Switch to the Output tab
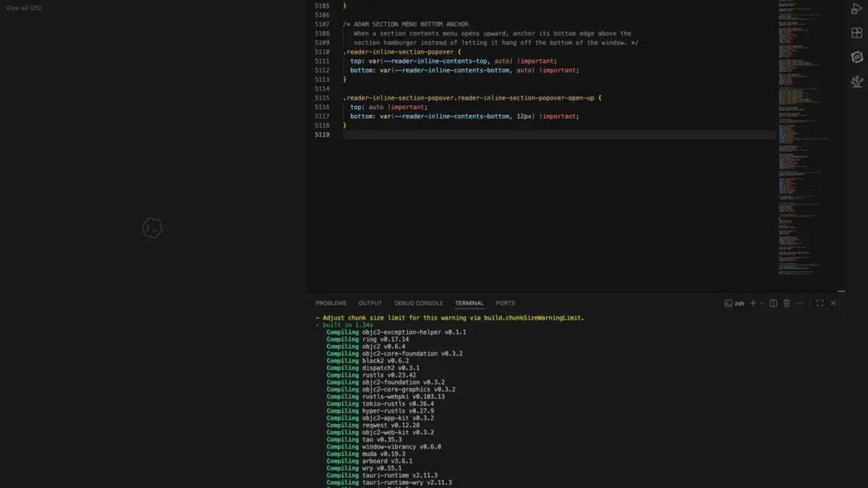 tap(370, 304)
